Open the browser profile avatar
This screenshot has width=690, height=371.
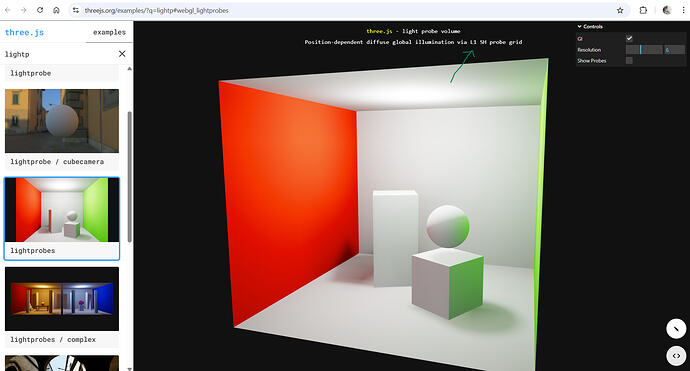667,10
